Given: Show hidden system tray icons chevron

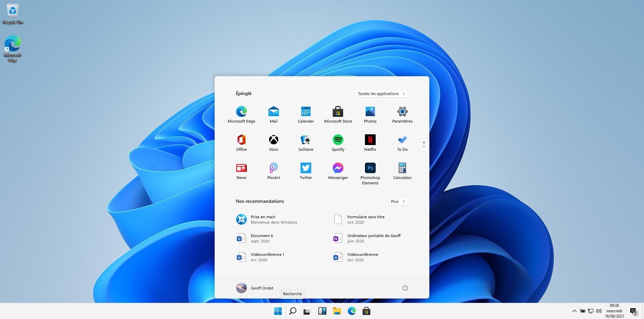Looking at the screenshot, I should point(574,311).
